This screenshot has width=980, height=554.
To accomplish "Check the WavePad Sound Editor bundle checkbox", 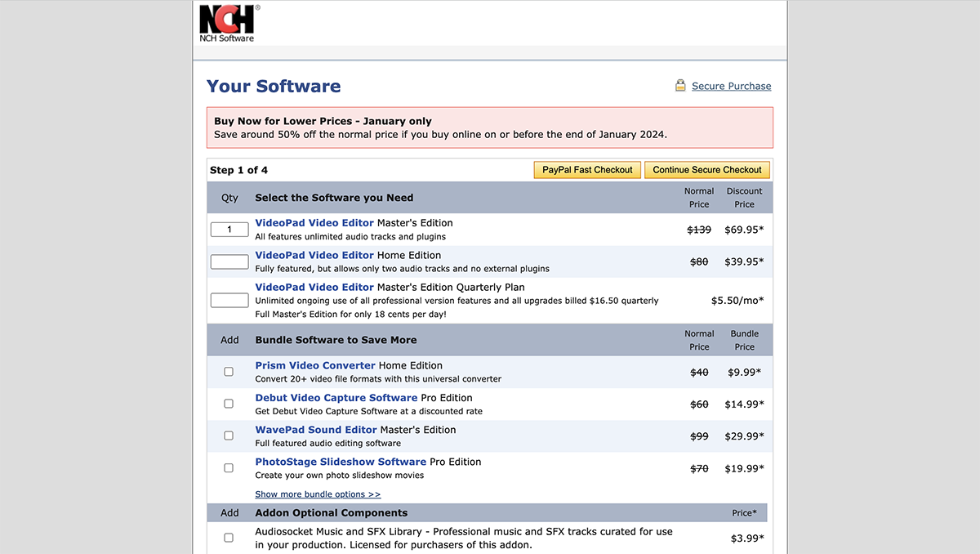I will (229, 436).
